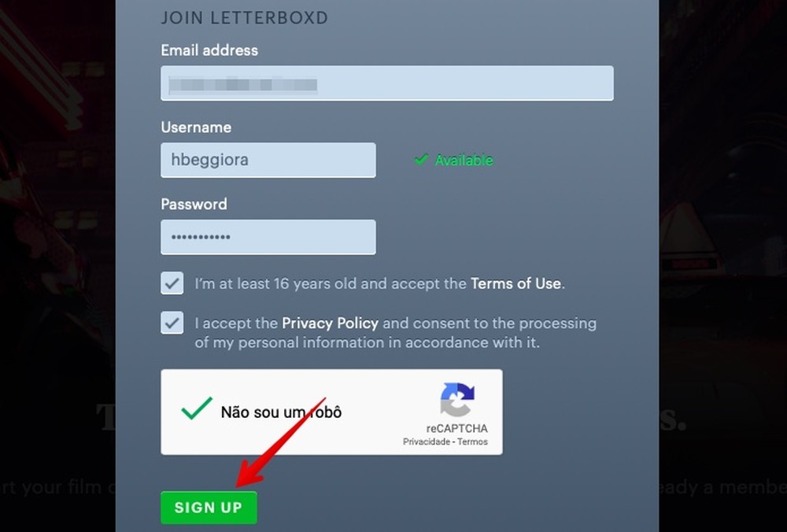The width and height of the screenshot is (787, 532).
Task: Click the JOIN LETTERBOXD heading
Action: click(244, 17)
